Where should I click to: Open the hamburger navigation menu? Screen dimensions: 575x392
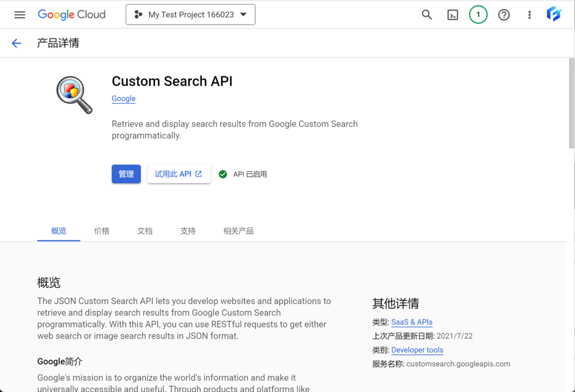coord(20,15)
